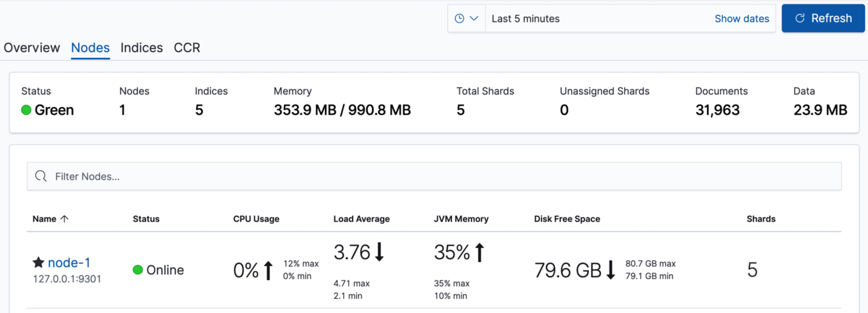868x313 pixels.
Task: Sort nodes by CPU Usage column
Action: tap(256, 219)
